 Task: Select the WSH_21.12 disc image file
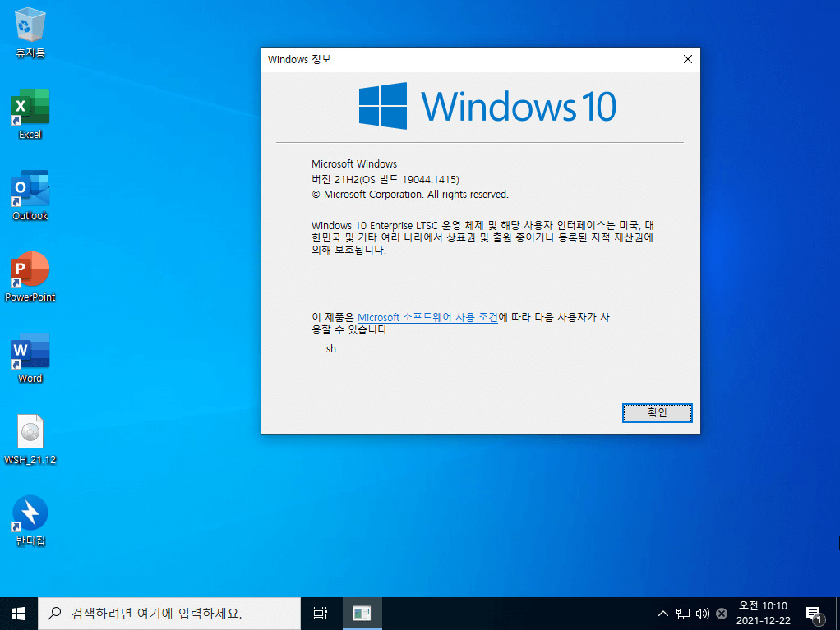pyautogui.click(x=30, y=439)
